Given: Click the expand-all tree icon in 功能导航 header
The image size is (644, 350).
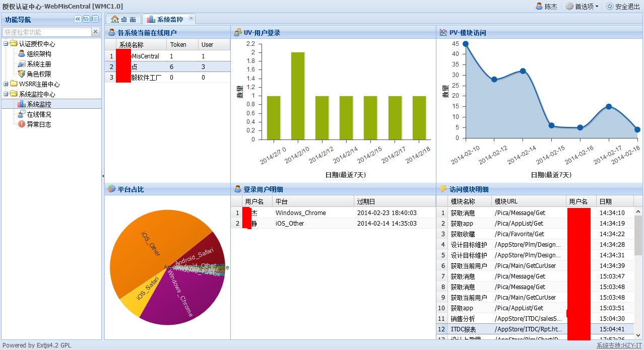Looking at the screenshot, I should pyautogui.click(x=86, y=19).
